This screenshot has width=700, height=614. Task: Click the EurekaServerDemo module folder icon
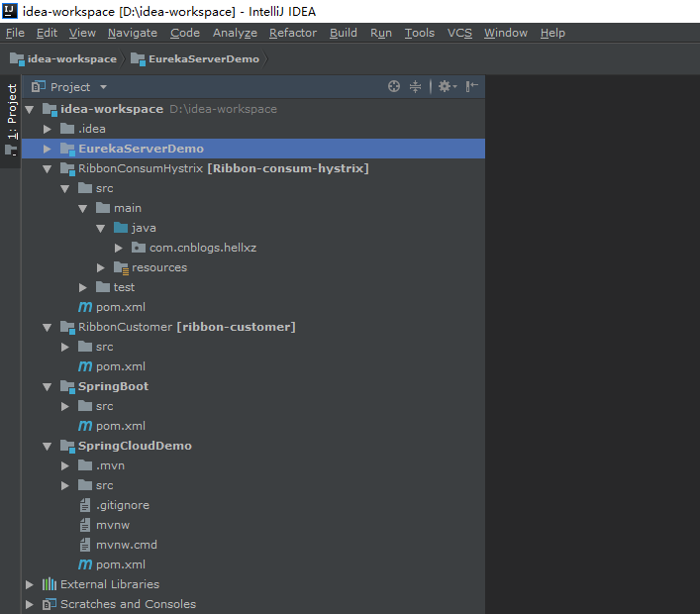click(67, 150)
